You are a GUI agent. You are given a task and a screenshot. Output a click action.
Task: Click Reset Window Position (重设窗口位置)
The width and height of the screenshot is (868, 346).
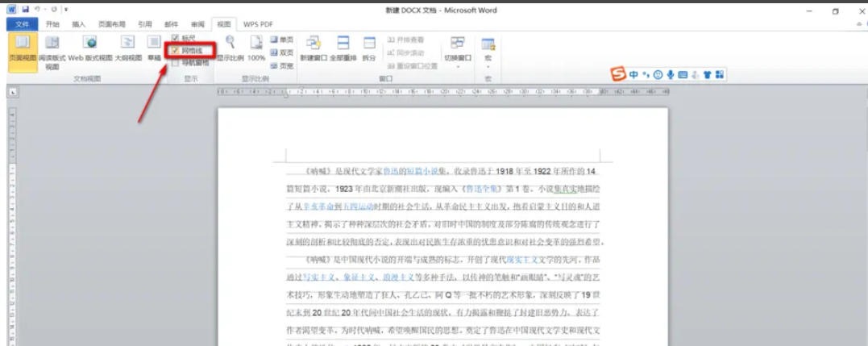(x=413, y=65)
